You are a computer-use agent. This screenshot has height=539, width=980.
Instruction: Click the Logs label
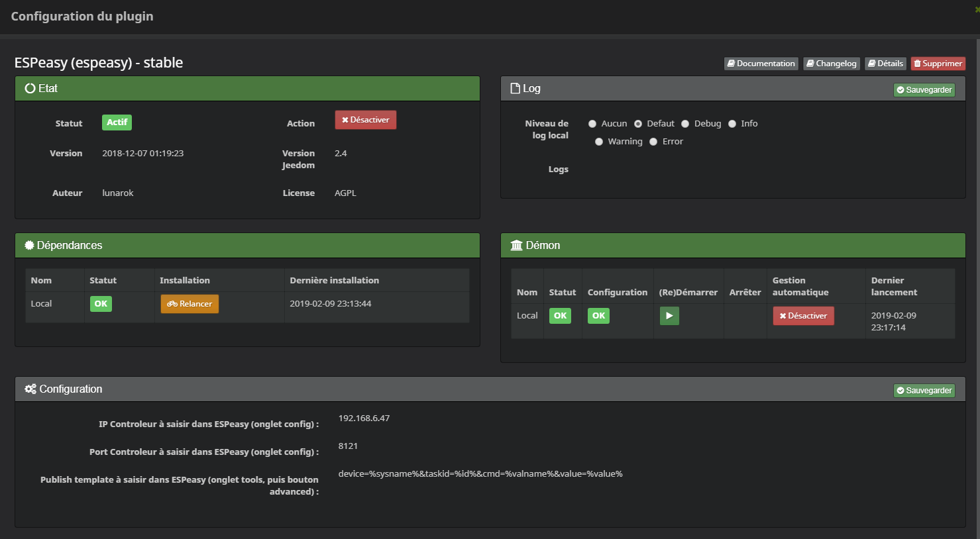point(559,170)
